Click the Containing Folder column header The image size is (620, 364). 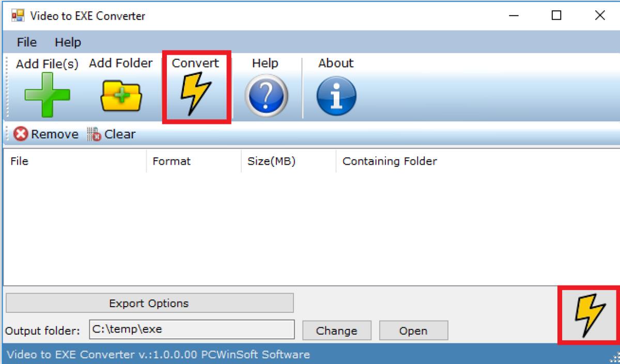pyautogui.click(x=390, y=161)
